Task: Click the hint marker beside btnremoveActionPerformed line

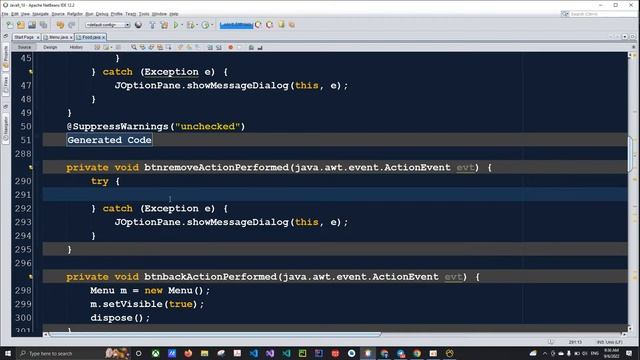Action: (x=31, y=167)
